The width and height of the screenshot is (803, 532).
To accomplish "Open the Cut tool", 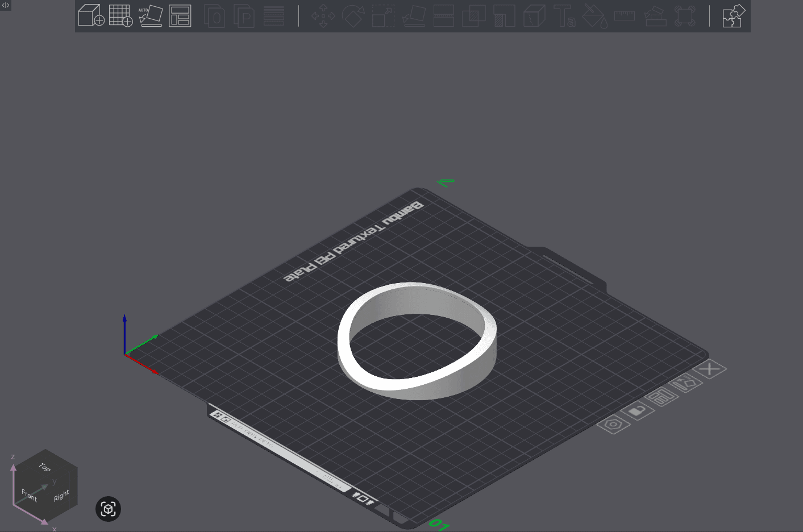I will click(444, 16).
